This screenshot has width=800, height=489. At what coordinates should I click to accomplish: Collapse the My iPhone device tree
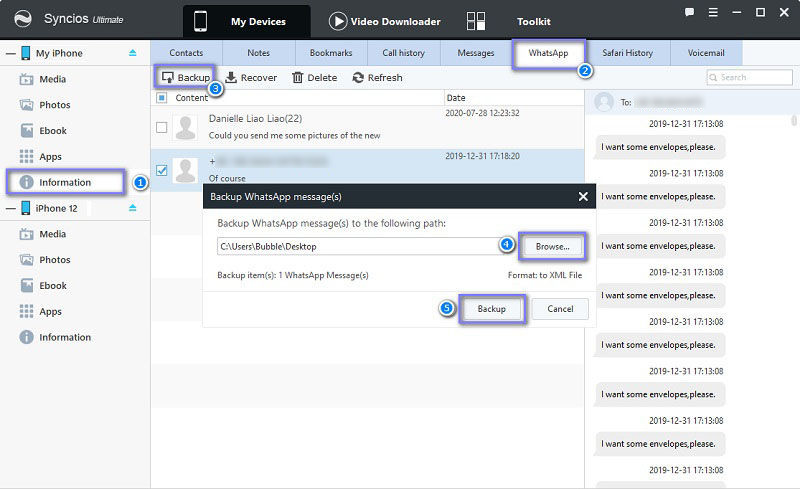(10, 53)
